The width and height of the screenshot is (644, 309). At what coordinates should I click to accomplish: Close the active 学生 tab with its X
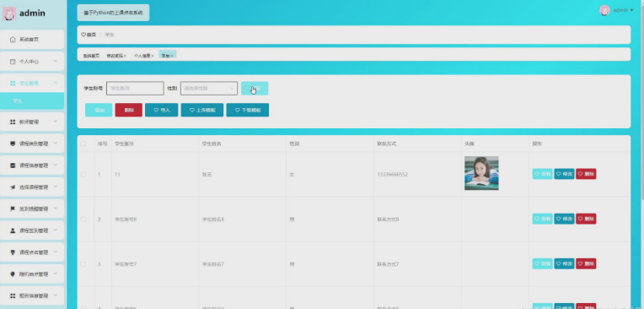[172, 56]
